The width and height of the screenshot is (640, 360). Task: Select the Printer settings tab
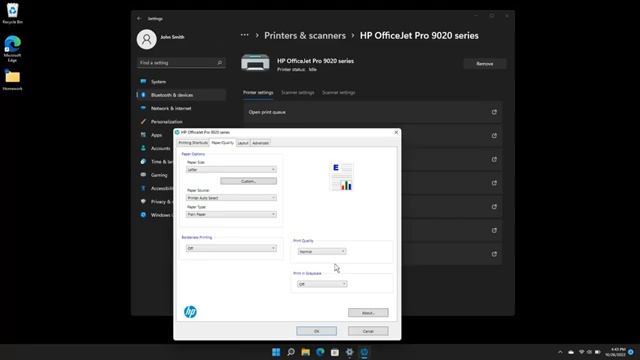point(258,93)
